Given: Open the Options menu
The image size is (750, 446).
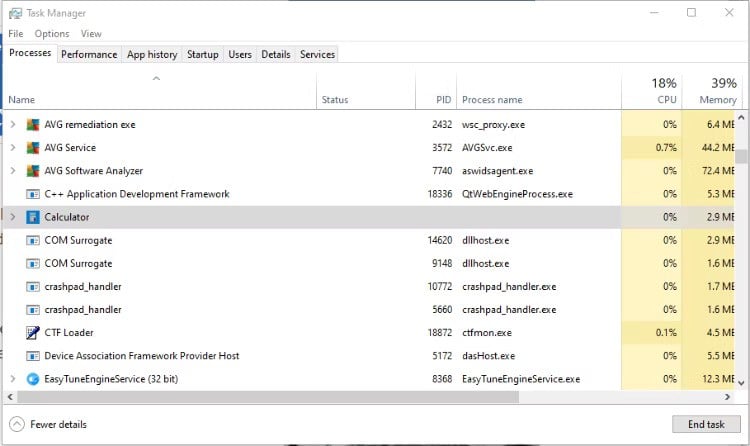Looking at the screenshot, I should click(x=52, y=33).
